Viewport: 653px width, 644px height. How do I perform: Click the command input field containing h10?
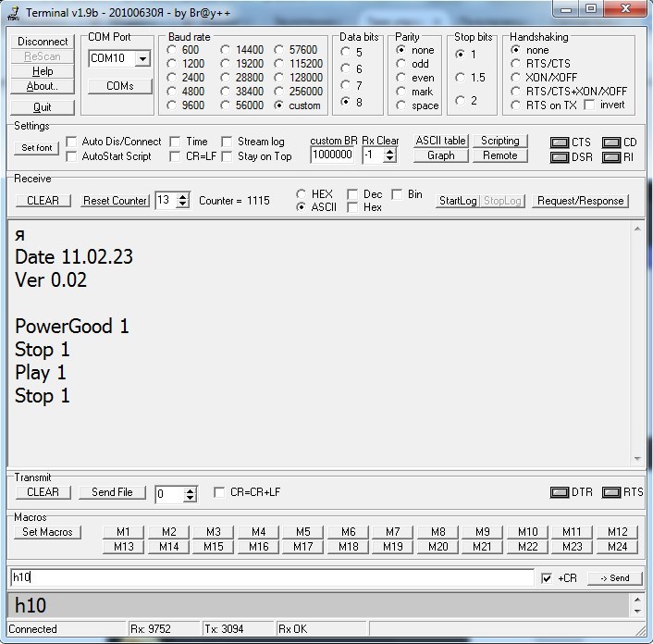click(272, 577)
